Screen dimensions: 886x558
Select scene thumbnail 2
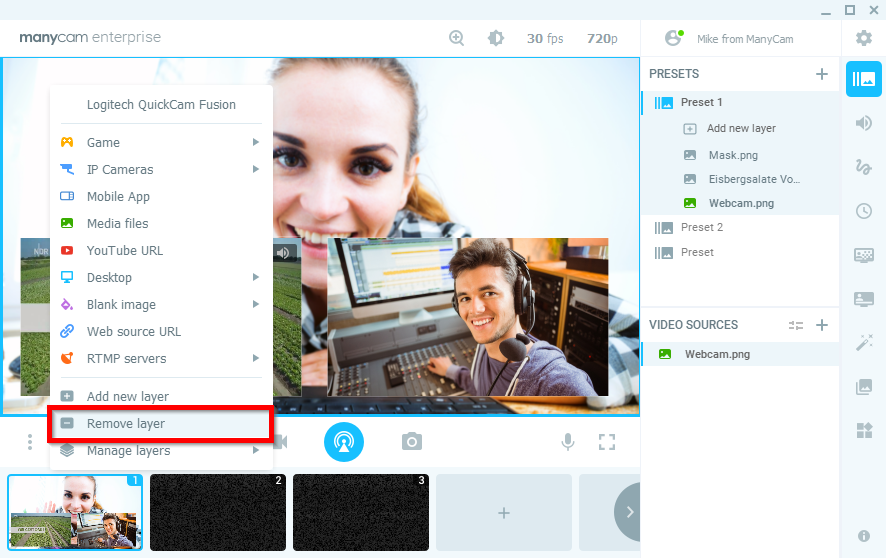tap(218, 512)
